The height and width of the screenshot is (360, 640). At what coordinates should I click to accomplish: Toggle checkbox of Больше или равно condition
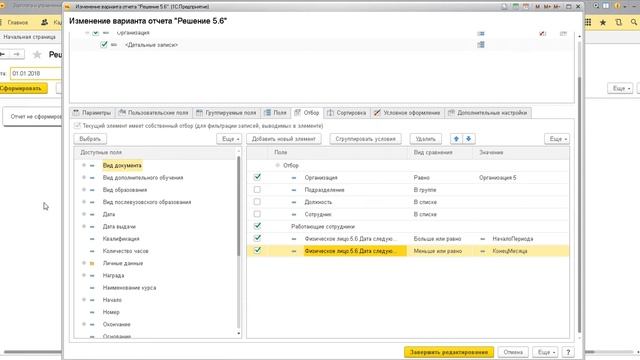click(257, 238)
